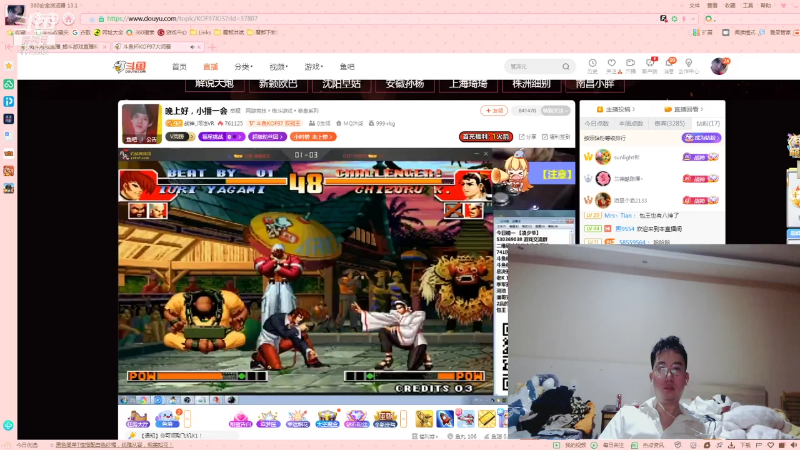Open the 首页 home menu item
Viewport: 800px width, 450px height.
[x=179, y=67]
